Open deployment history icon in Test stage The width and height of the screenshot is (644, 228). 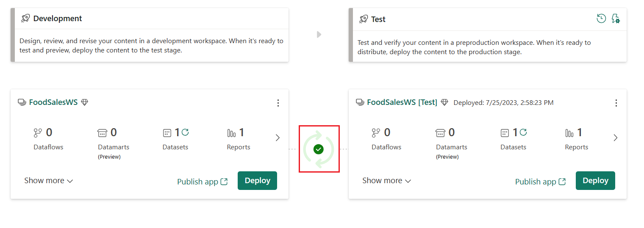(x=601, y=19)
